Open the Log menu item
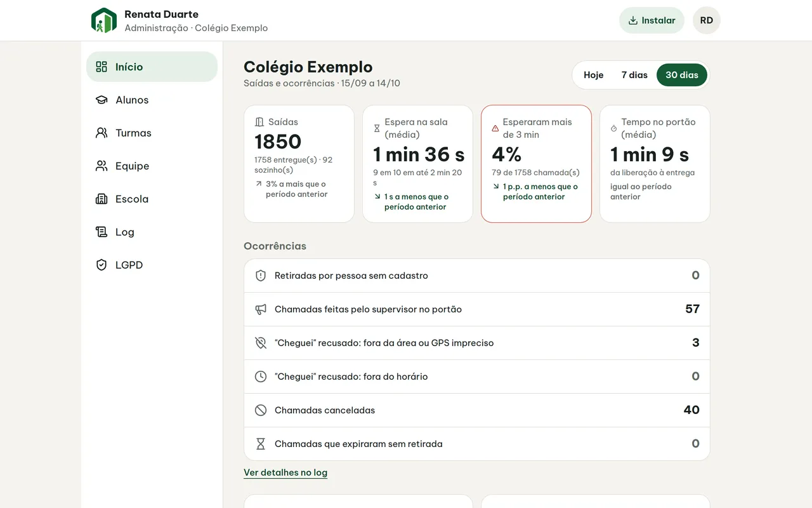The image size is (812, 508). (152, 232)
